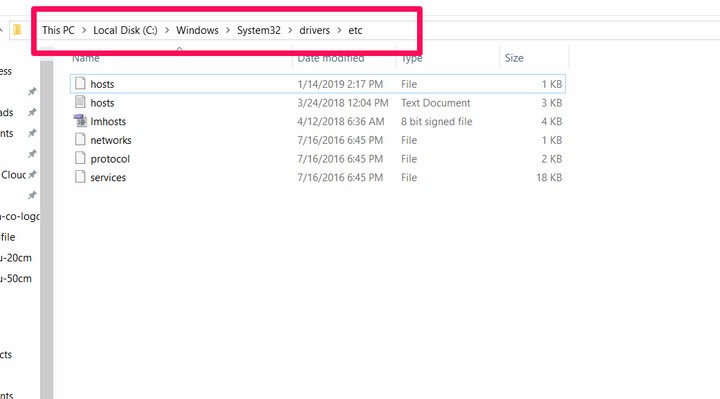720x399 pixels.
Task: Click the lmhosts file icon
Action: [x=80, y=121]
